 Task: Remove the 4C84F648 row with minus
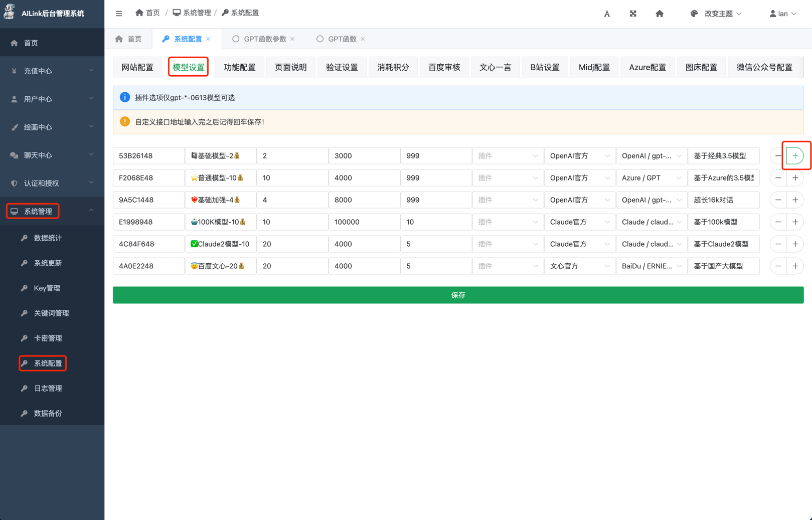(778, 244)
